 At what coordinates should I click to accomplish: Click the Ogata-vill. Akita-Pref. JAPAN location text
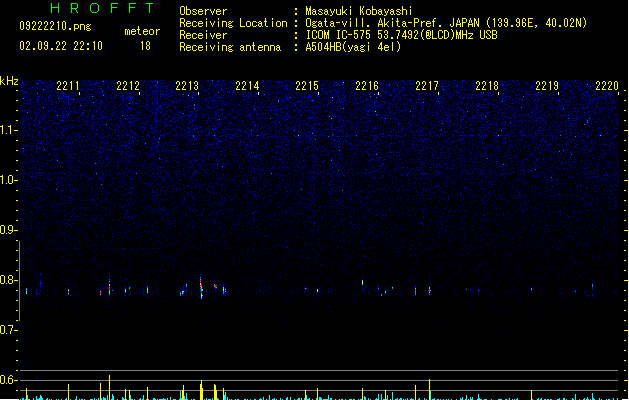point(446,23)
